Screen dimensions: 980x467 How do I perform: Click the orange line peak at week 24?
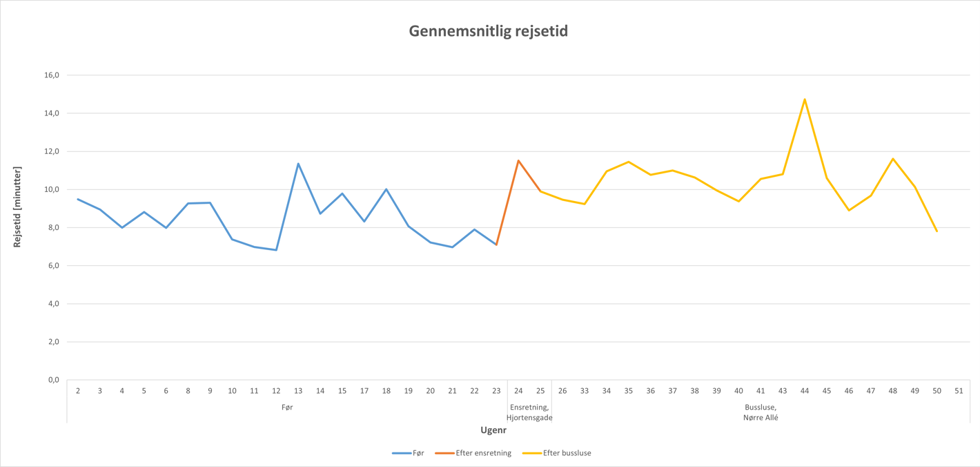point(518,161)
